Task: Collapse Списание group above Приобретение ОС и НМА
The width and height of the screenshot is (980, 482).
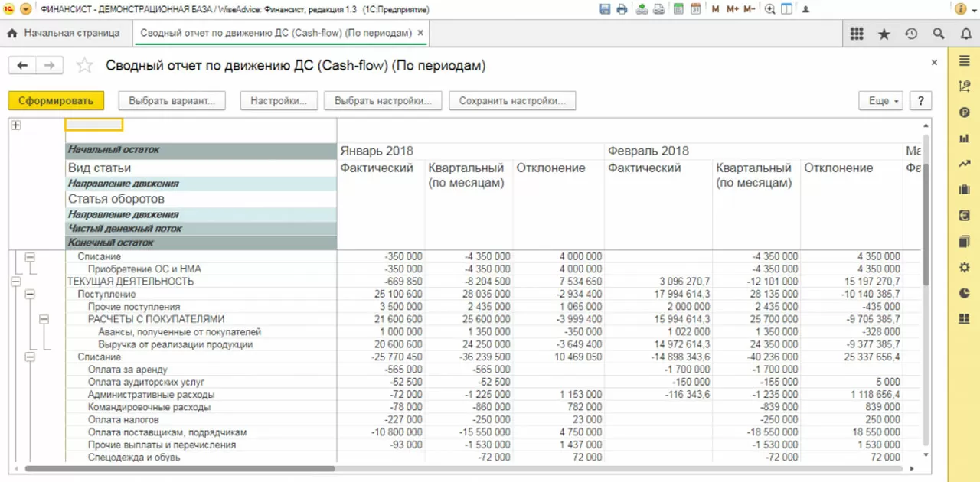Action: pos(30,257)
